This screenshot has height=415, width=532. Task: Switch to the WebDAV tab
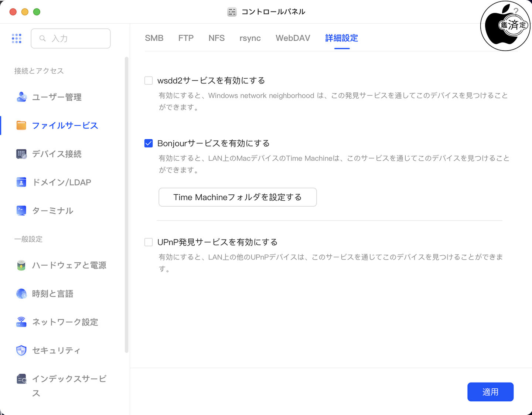point(293,38)
